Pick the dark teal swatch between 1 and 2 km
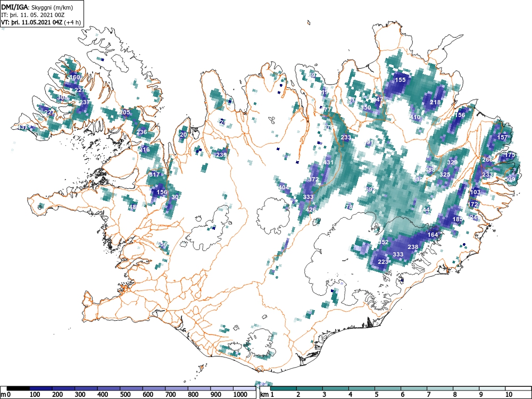Viewport: 532px width, 399px height. coord(284,388)
